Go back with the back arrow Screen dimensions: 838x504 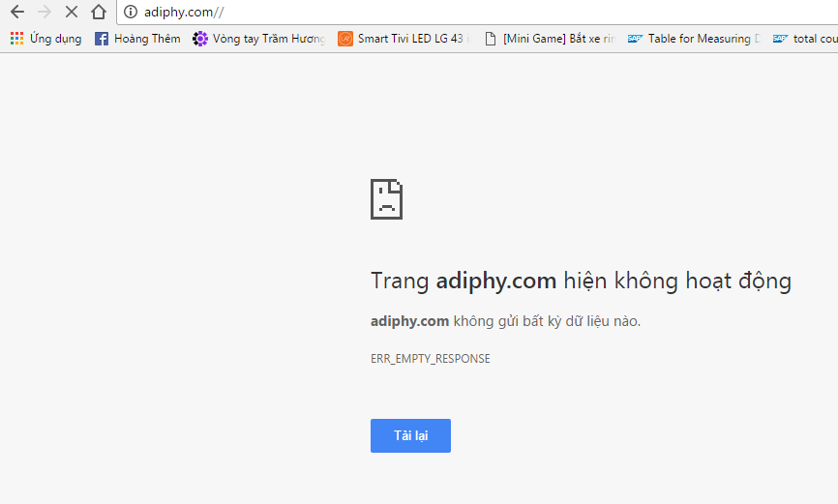pos(17,12)
